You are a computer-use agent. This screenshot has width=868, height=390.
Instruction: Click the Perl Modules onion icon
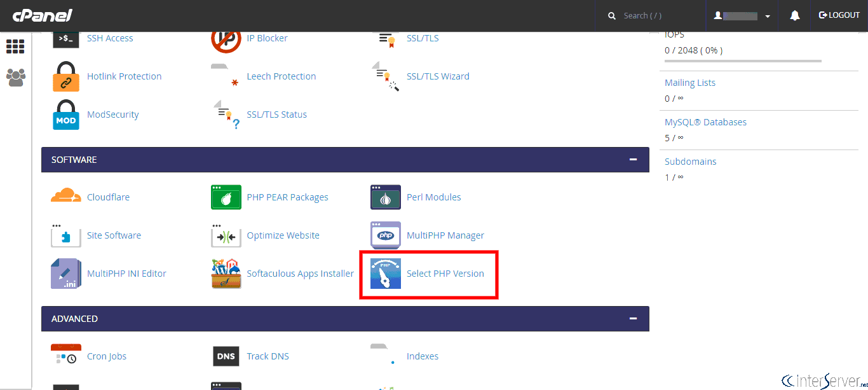click(x=386, y=197)
